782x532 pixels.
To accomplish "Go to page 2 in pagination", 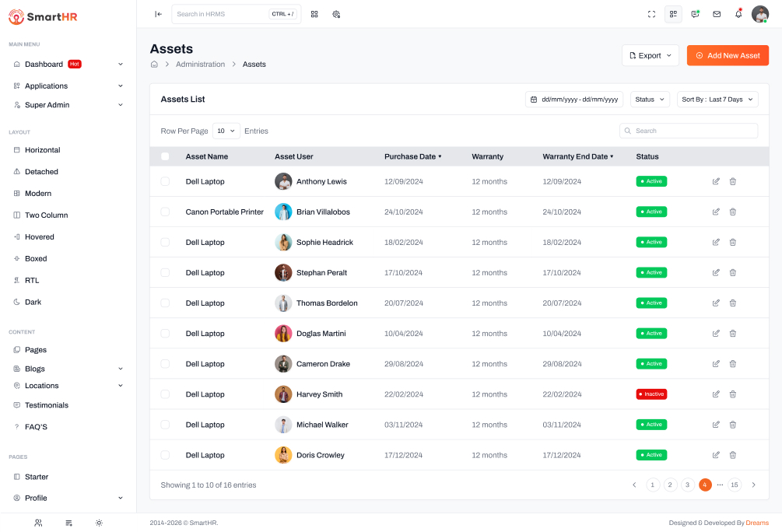I will pyautogui.click(x=670, y=485).
